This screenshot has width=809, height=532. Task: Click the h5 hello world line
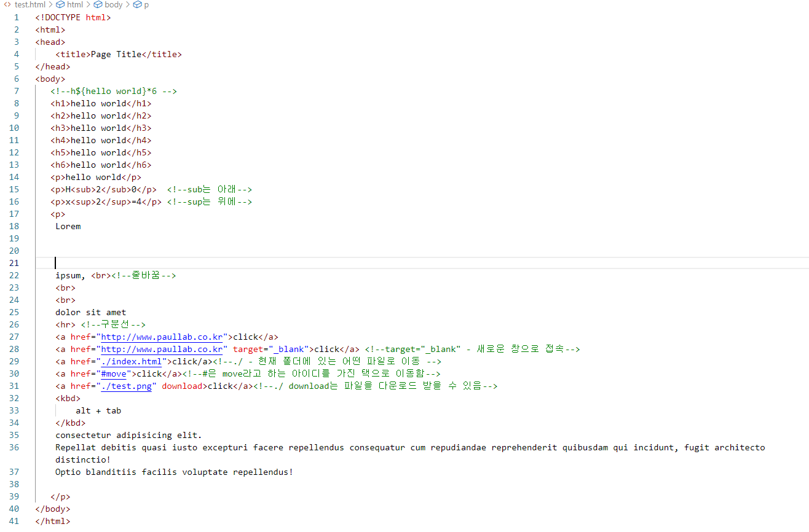tap(101, 152)
